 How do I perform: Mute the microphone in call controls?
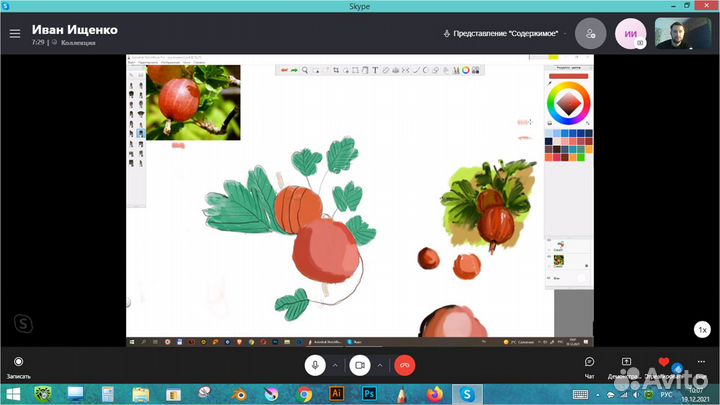316,365
